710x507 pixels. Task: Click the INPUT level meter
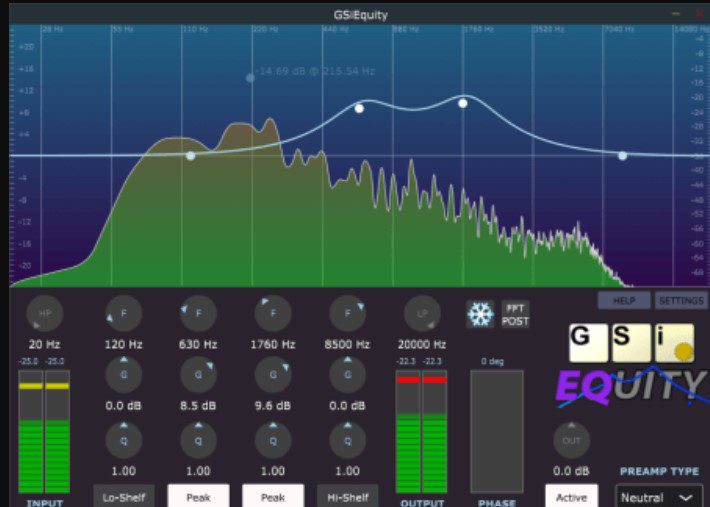[44, 431]
